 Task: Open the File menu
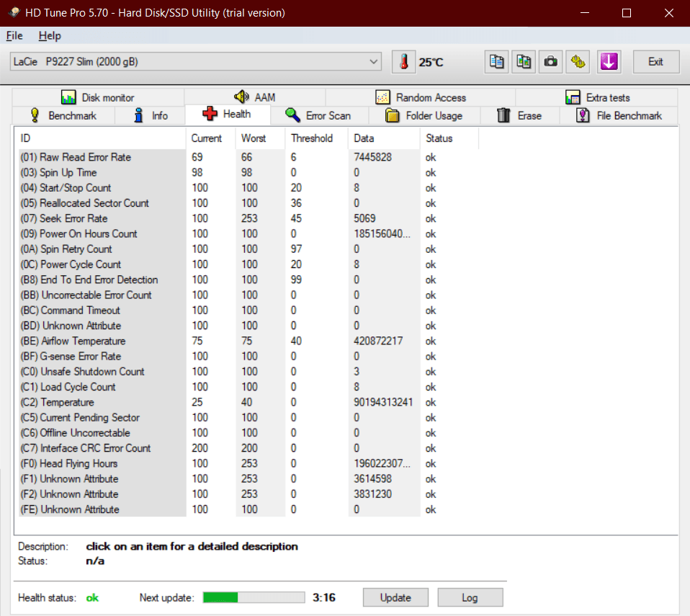[x=14, y=36]
